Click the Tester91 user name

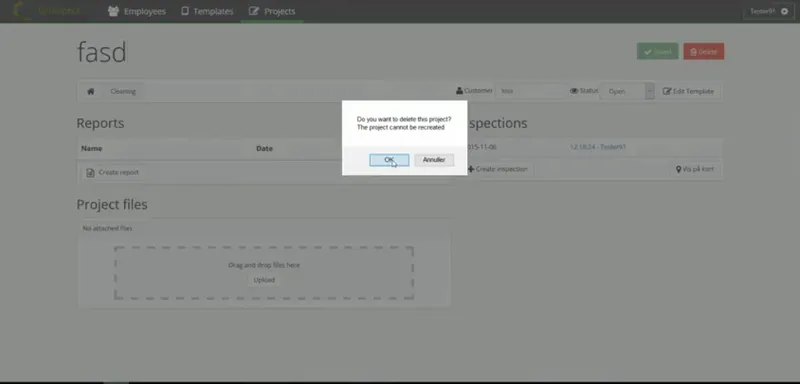762,11
